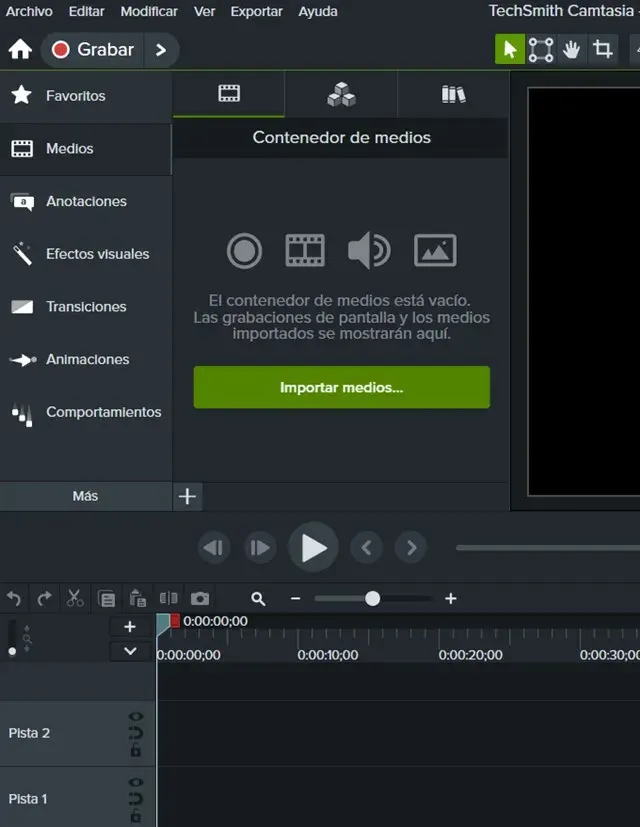The width and height of the screenshot is (640, 827).
Task: Select the Pista 2 track label
Action: click(x=29, y=733)
